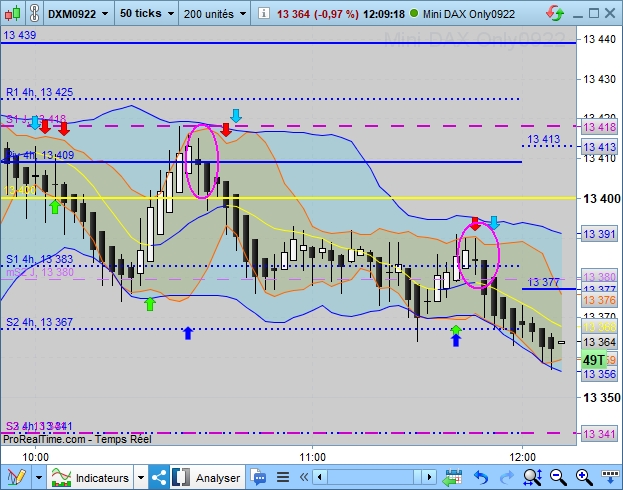Screen dimensions: 623x490
Task: Click the zoom out magnifier icon
Action: (558, 477)
